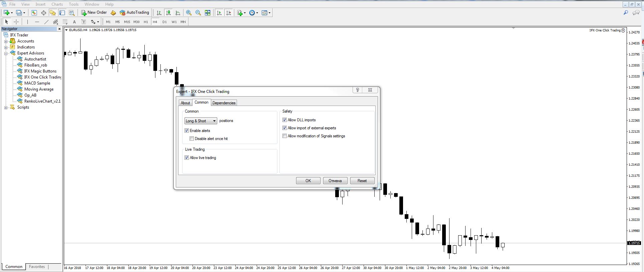The image size is (644, 272).
Task: Open the dropdown arrow beside New Chart icon
Action: click(12, 13)
